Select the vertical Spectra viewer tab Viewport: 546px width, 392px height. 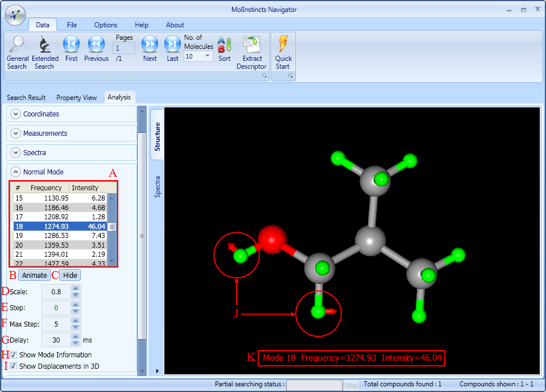[158, 187]
